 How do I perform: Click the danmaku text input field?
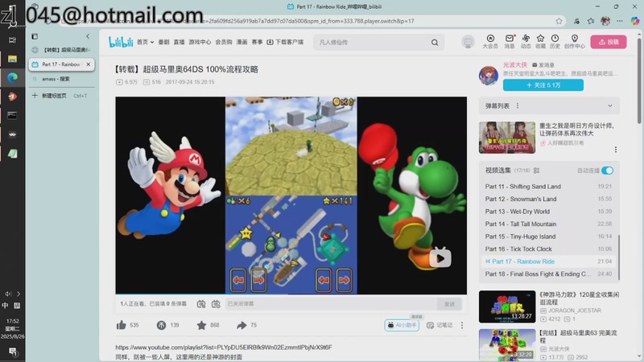coord(331,304)
